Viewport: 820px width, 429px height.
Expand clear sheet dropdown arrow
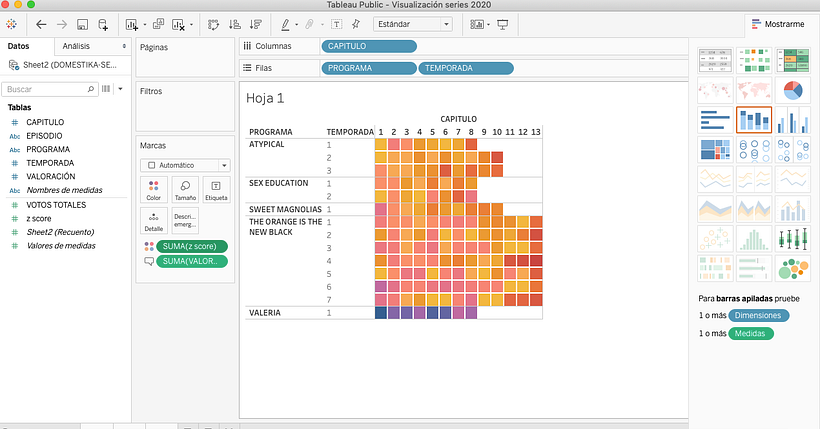point(191,25)
